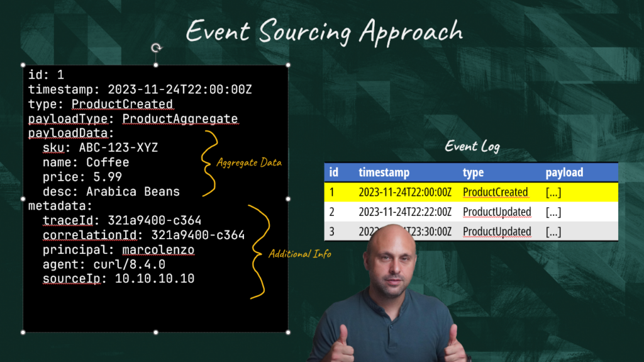Click the 'Additional Info' annotation label
644x362 pixels.
(x=300, y=254)
